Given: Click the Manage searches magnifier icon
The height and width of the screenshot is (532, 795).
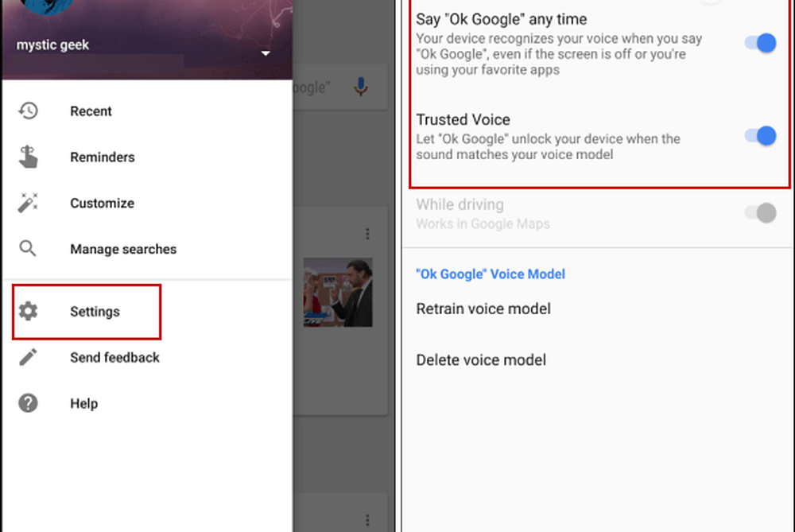Looking at the screenshot, I should coord(29,249).
